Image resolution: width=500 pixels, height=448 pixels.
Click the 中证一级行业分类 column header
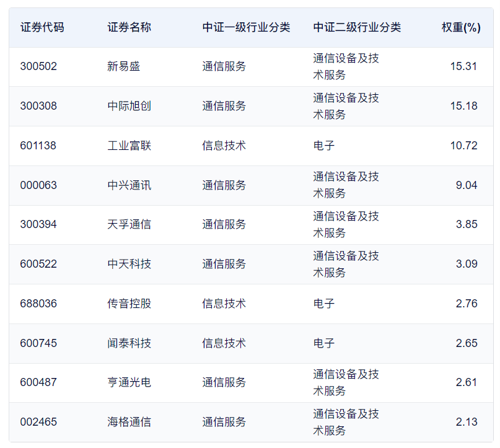click(x=246, y=27)
